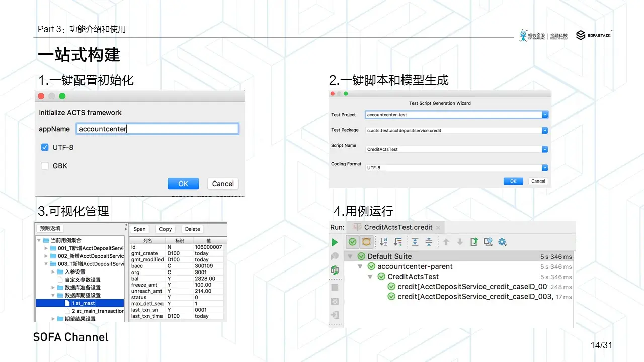This screenshot has height=362, width=644.
Task: Cancel the Initialize ACTS framework dialog
Action: (x=223, y=184)
